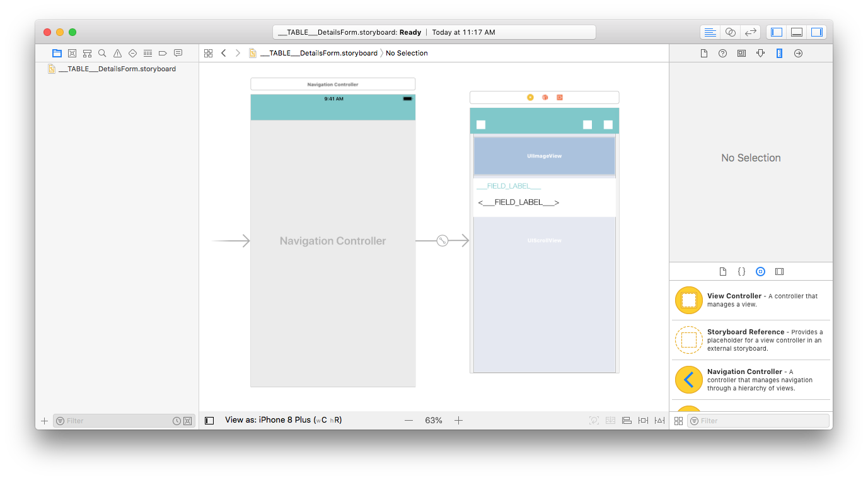Select the teal __FIELD_LABEL__ label

tap(509, 186)
